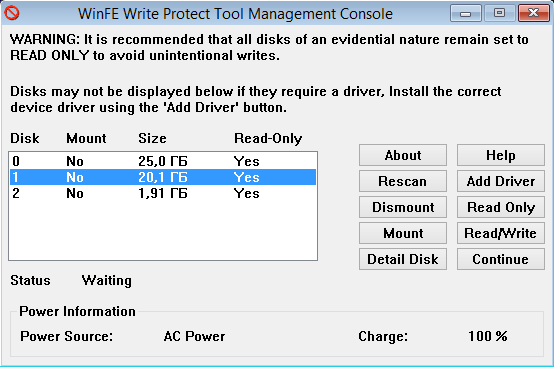Click empty area of the disk list
The height and width of the screenshot is (367, 554).
(163, 230)
